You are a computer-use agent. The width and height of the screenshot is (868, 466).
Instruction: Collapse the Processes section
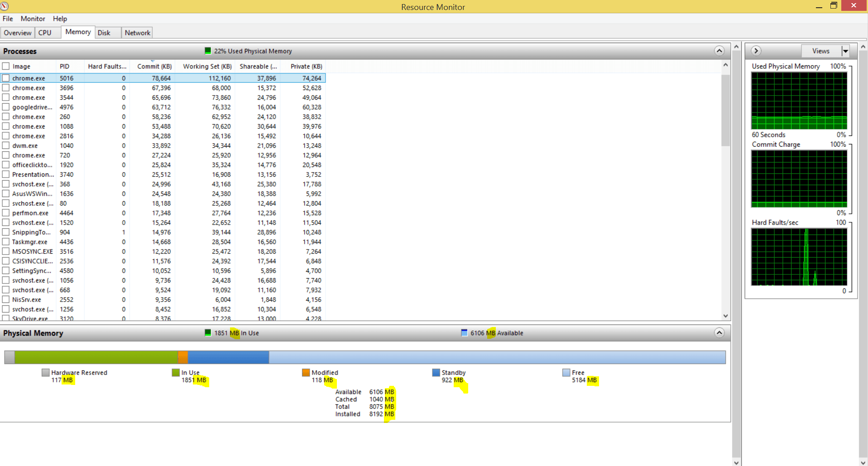point(719,51)
